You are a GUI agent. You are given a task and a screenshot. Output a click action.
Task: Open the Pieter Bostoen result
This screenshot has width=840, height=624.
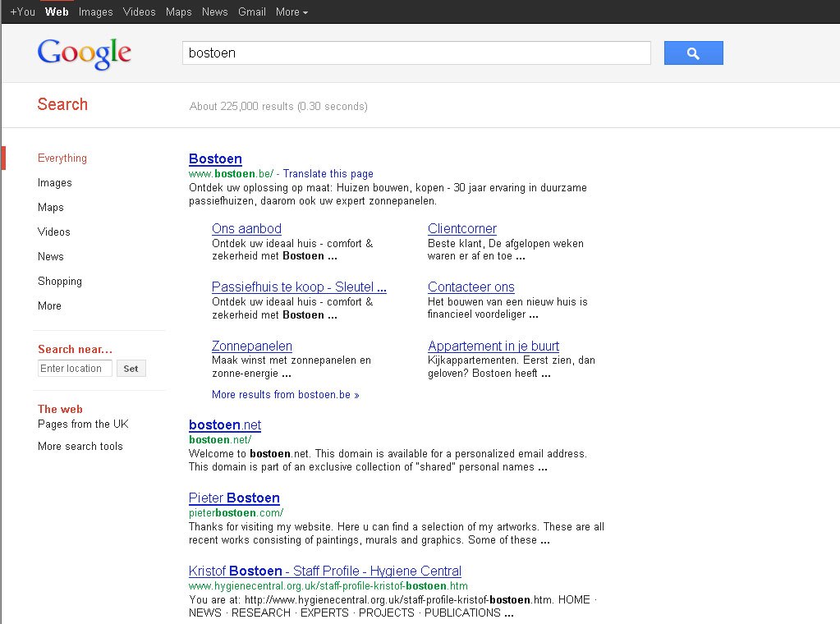click(234, 498)
